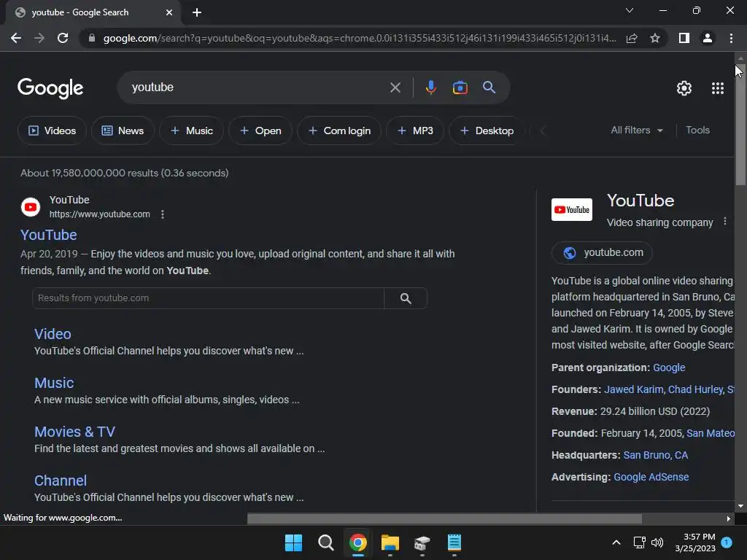747x560 pixels.
Task: Open the three-dot menu beside youtube.com URL
Action: click(163, 214)
